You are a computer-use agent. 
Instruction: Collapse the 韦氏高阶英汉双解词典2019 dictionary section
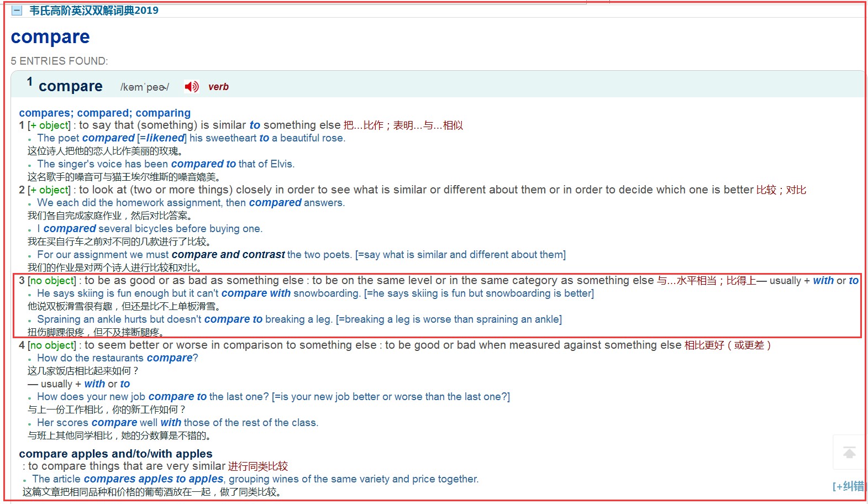pyautogui.click(x=17, y=11)
